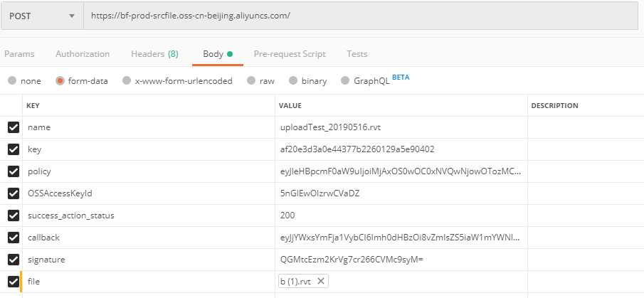Go to the Headers (8) tab
644x298 pixels.
[154, 54]
